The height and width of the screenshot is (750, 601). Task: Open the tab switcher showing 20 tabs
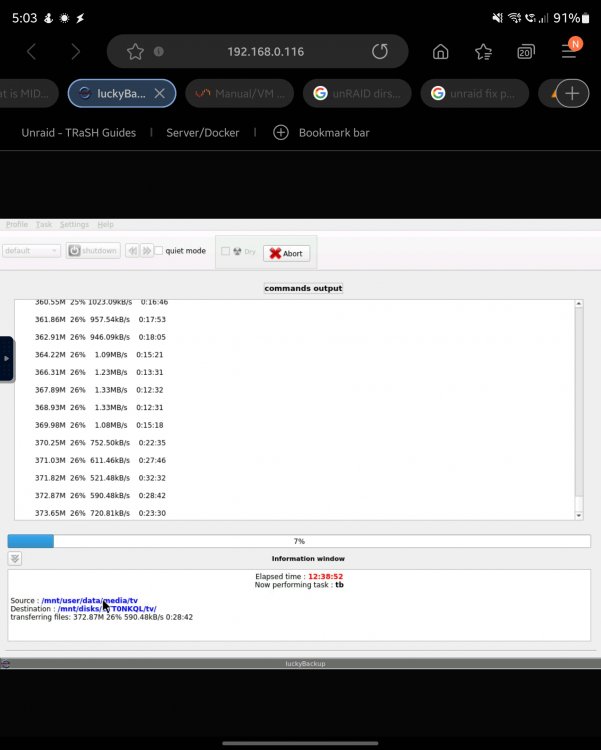pos(526,52)
